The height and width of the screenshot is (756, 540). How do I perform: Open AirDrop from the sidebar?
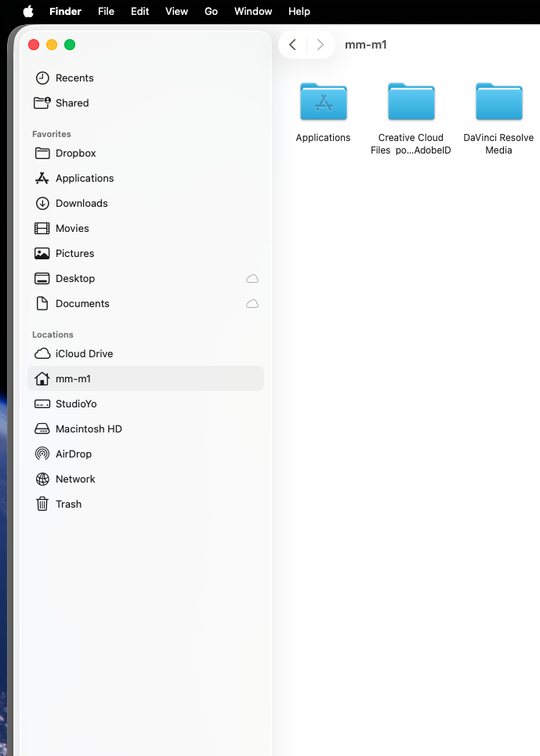(146, 454)
